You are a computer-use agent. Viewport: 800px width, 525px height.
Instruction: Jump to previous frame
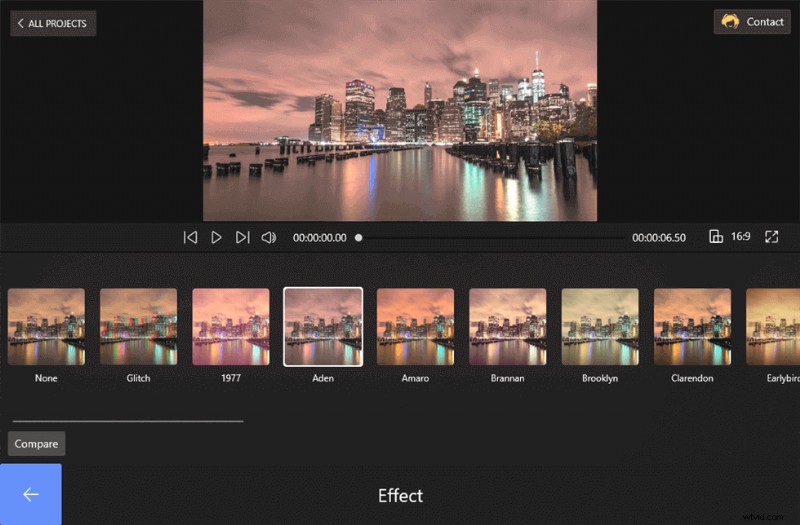pos(190,237)
